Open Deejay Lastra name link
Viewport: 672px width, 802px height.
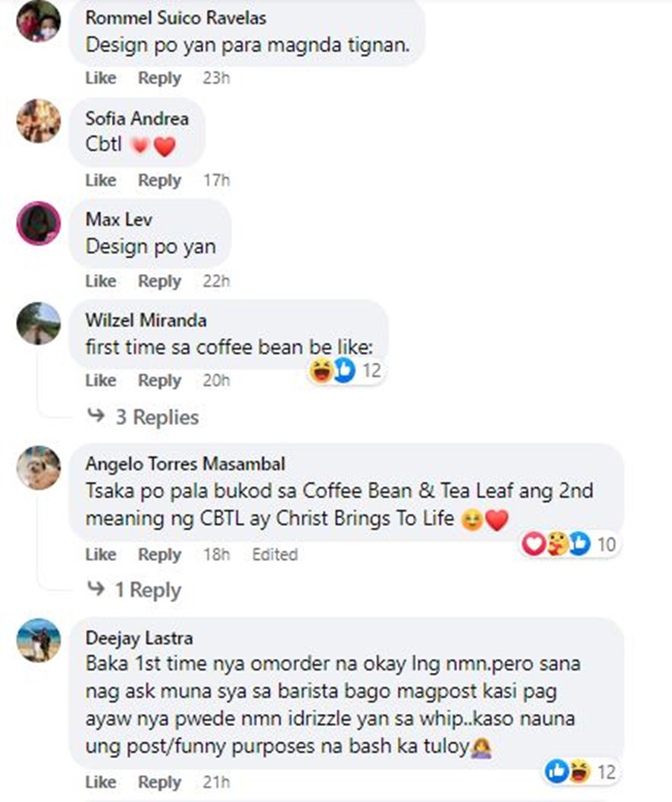coord(139,638)
